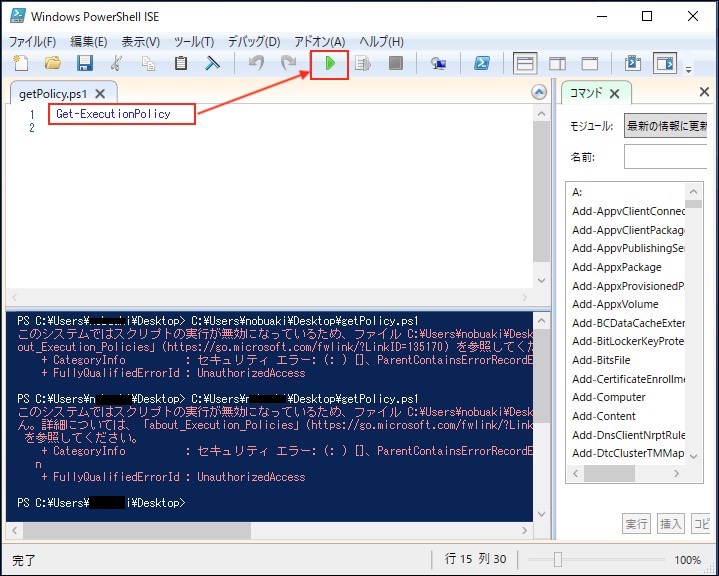Create a new script file
This screenshot has height=576, width=719.
20,63
